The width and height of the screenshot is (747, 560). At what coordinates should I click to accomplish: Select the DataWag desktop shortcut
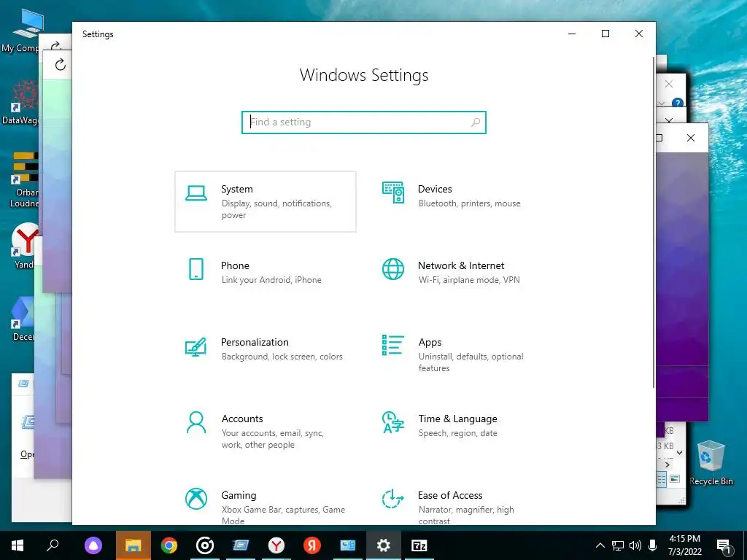point(20,102)
